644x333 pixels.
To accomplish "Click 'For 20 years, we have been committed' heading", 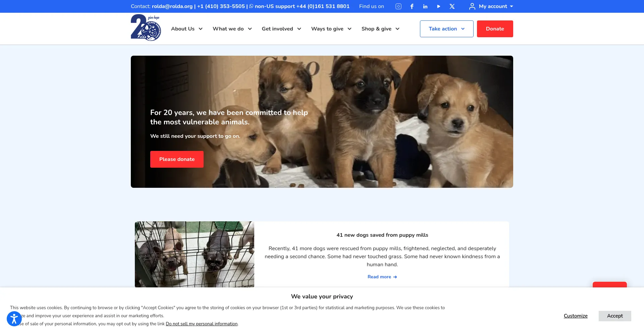I will pos(229,117).
